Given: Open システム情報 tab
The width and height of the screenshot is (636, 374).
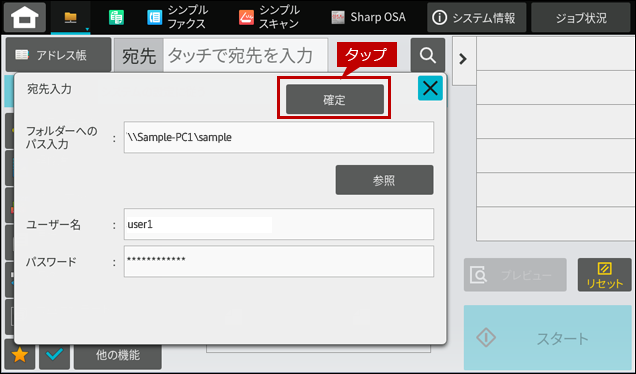Looking at the screenshot, I should click(476, 17).
